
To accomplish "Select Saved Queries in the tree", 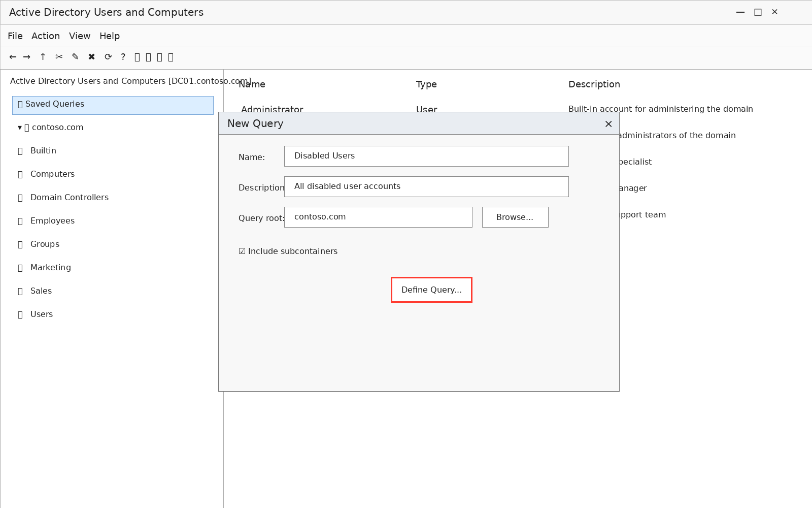I will tap(113, 105).
